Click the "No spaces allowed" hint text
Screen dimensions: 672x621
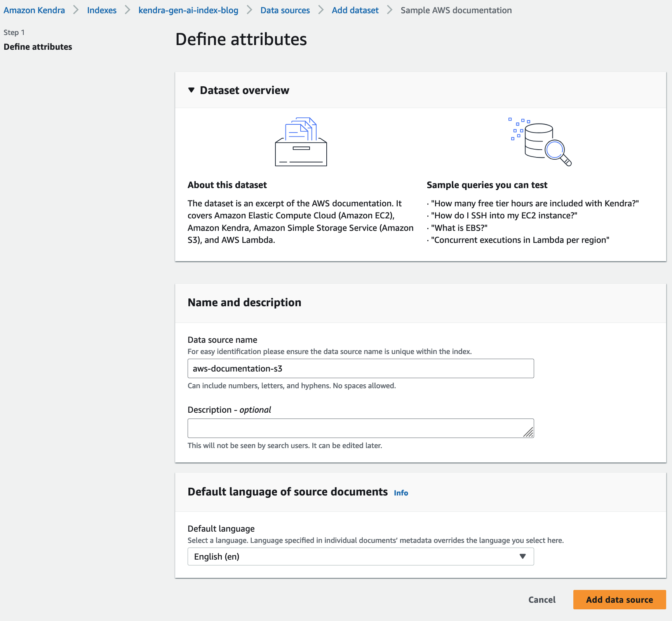364,386
